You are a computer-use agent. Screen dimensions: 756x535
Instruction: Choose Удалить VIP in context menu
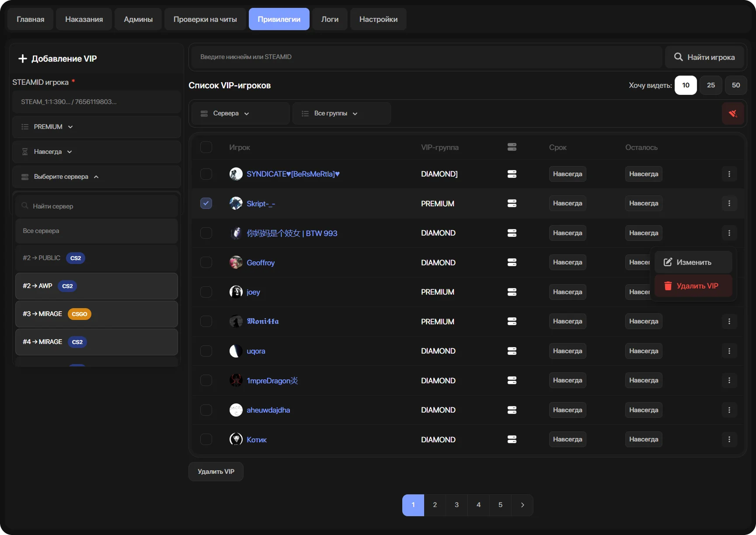[693, 286]
